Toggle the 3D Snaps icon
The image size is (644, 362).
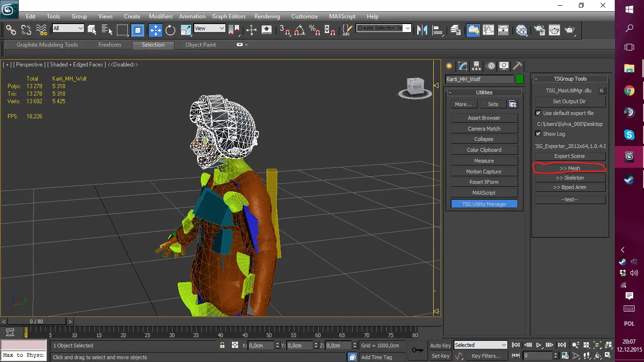pyautogui.click(x=285, y=30)
